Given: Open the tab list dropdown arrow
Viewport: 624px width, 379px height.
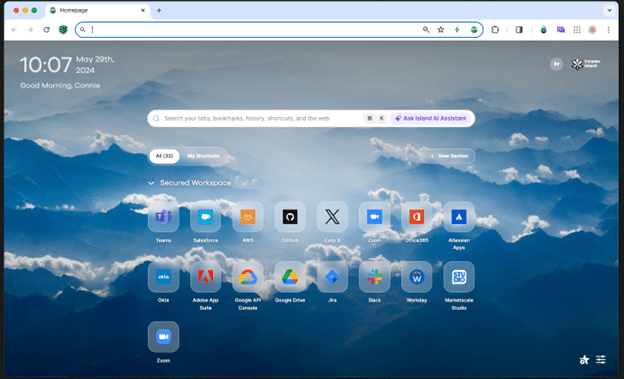Looking at the screenshot, I should pos(609,10).
